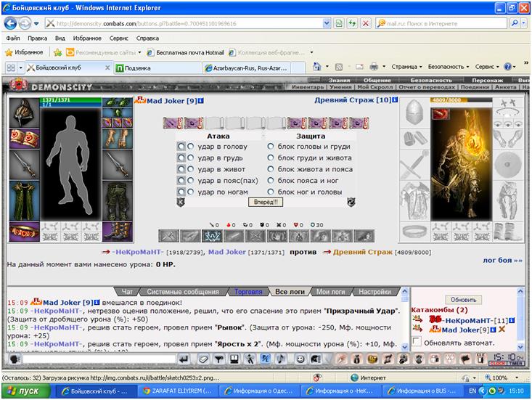This screenshot has height=400, width=532.
Task: Switch to the 'Системные сообщения' chat tab
Action: click(183, 291)
